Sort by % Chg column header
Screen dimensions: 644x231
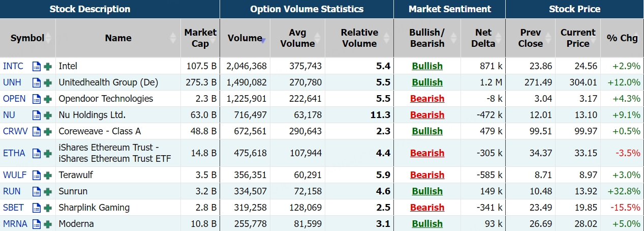pyautogui.click(x=622, y=38)
